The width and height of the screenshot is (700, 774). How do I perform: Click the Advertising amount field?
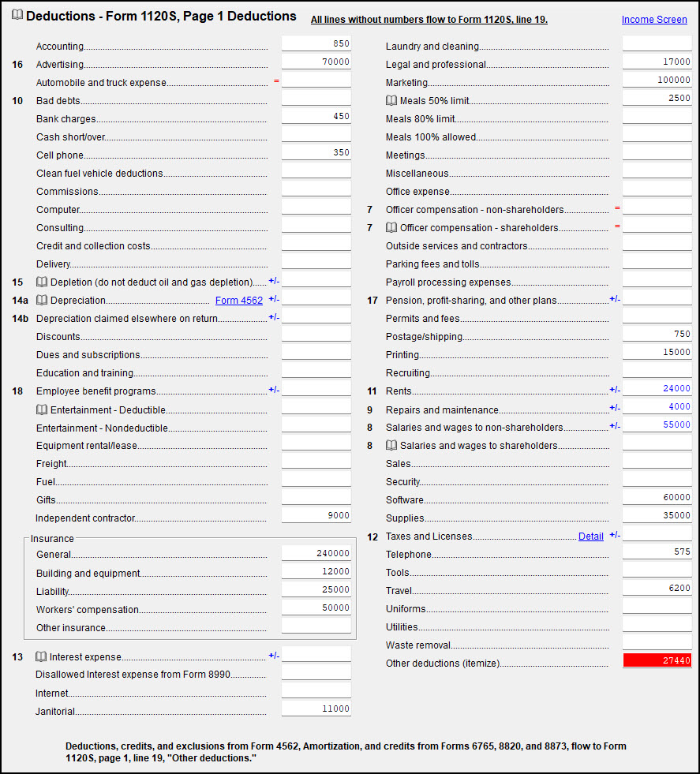point(316,62)
